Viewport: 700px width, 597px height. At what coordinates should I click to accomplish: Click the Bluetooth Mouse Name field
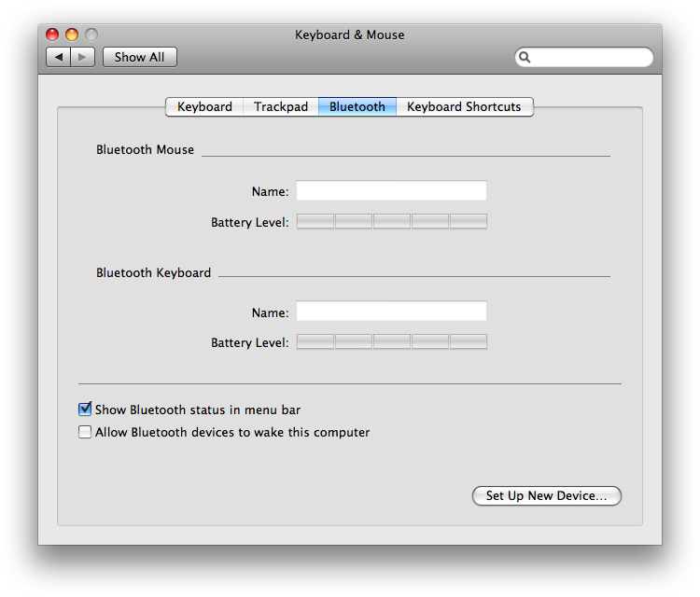391,190
